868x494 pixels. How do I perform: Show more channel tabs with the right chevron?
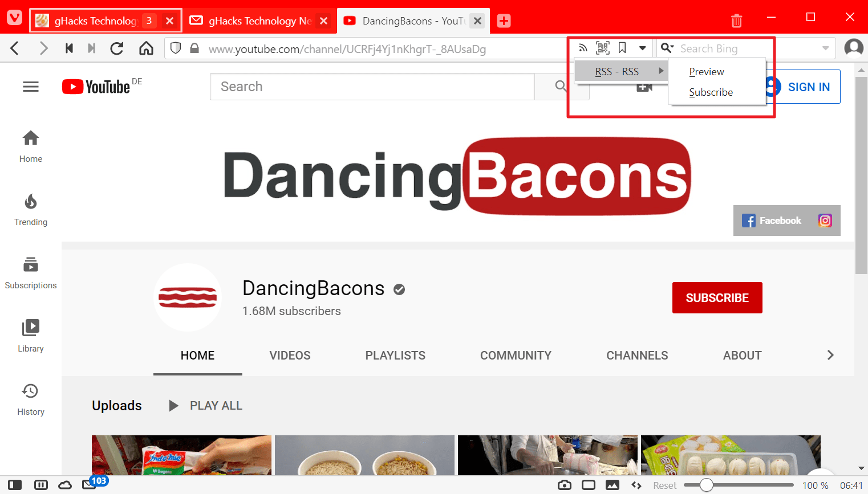(x=830, y=355)
